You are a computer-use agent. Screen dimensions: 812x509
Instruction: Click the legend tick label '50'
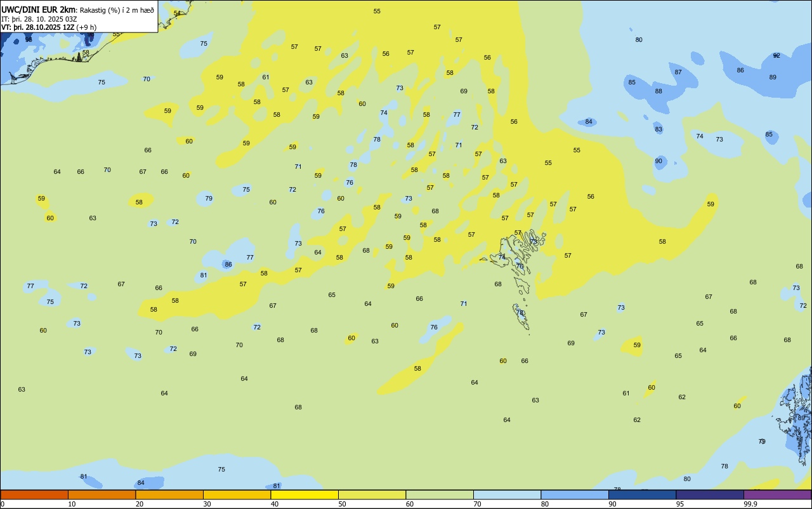pyautogui.click(x=342, y=504)
